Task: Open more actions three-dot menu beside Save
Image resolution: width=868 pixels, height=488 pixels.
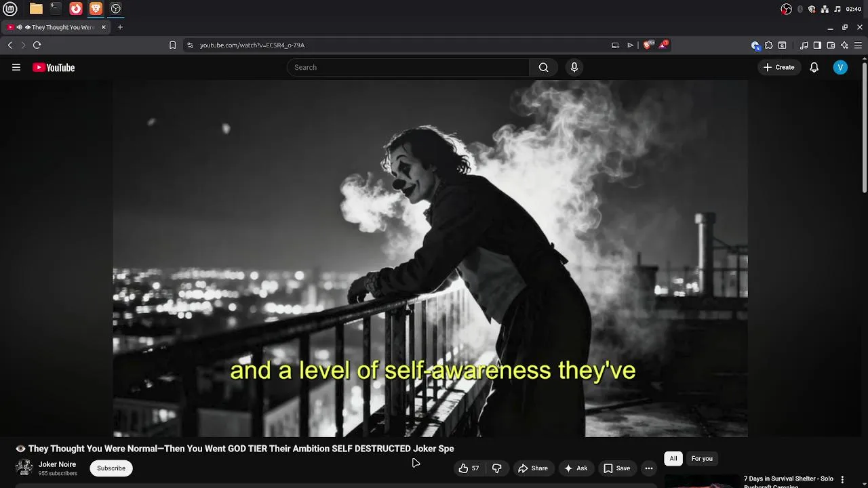Action: [x=648, y=468]
